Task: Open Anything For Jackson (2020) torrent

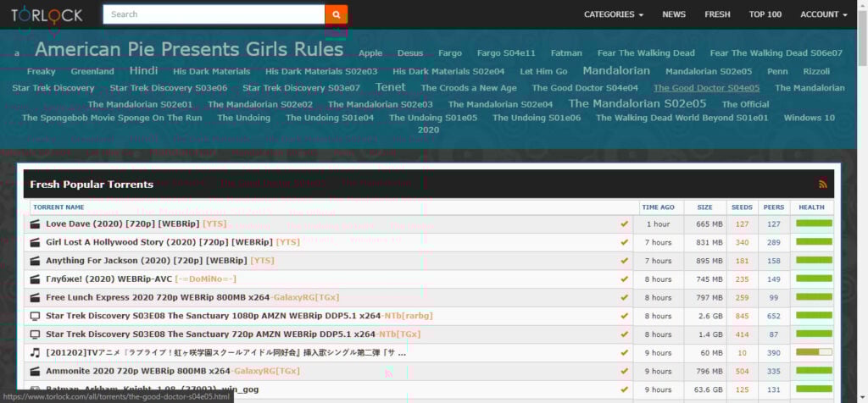Action: (x=160, y=261)
